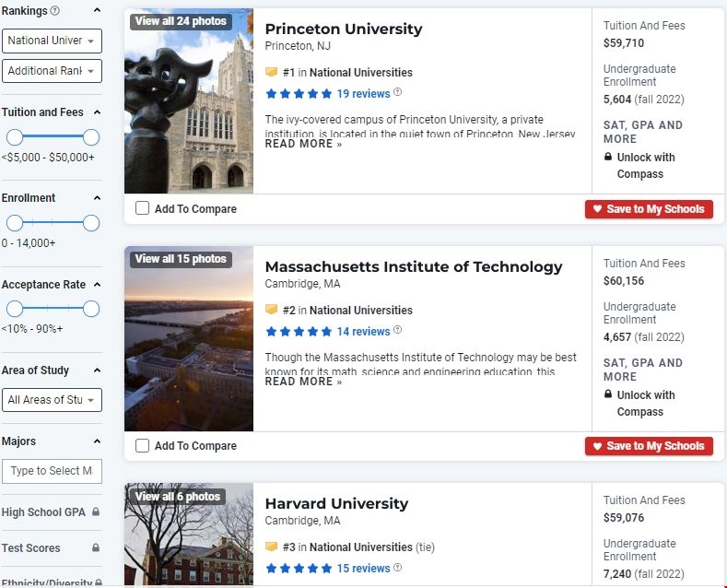The image size is (727, 588).
Task: Collapse the Acceptance Rate filter section
Action: pyautogui.click(x=97, y=285)
